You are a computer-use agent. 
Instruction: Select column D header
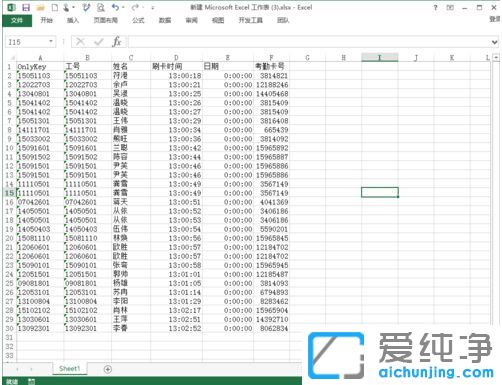pos(176,58)
